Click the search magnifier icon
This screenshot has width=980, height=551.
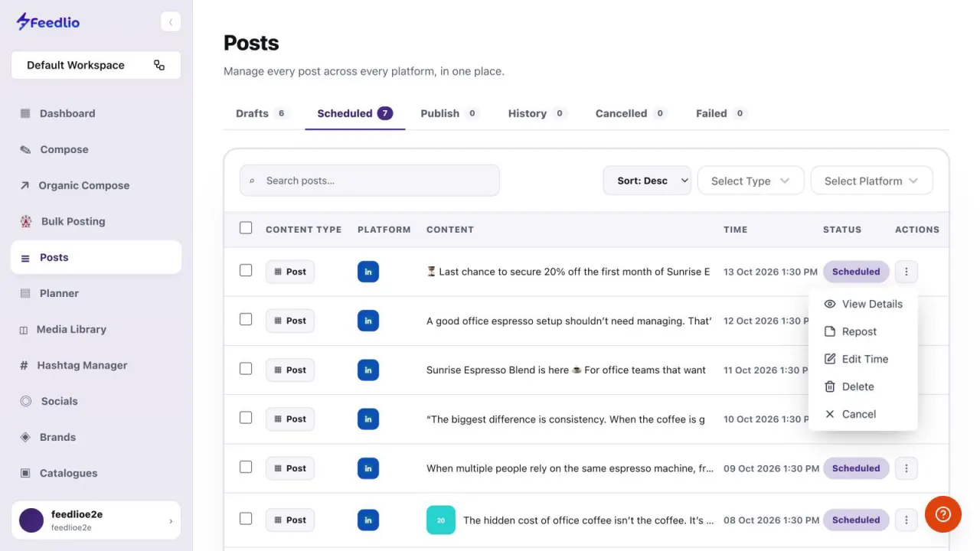coord(252,181)
